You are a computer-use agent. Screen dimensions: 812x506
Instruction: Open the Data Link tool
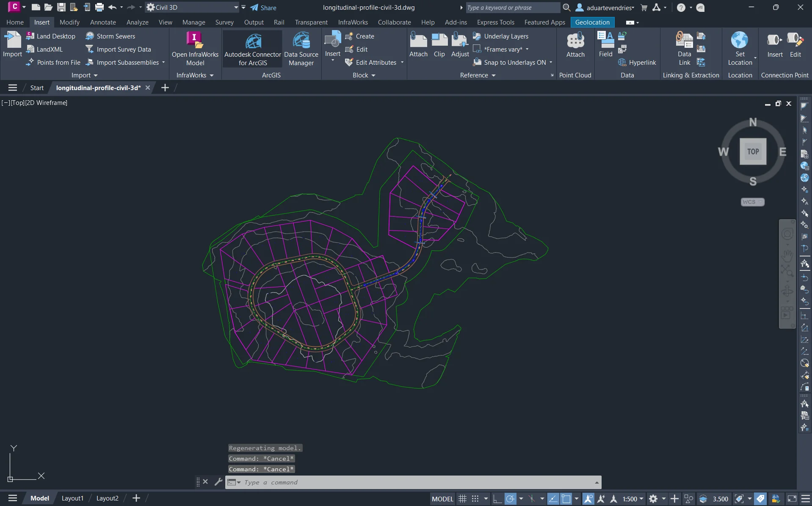(685, 49)
